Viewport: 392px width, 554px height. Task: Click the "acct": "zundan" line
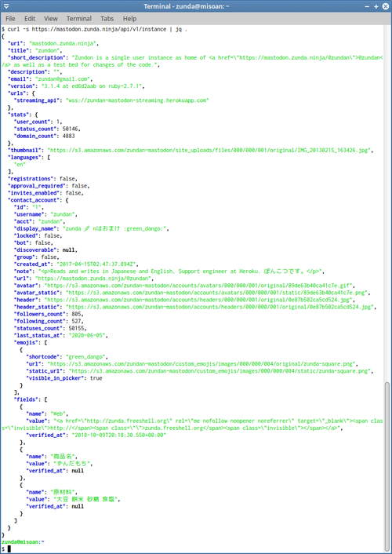tap(39, 221)
